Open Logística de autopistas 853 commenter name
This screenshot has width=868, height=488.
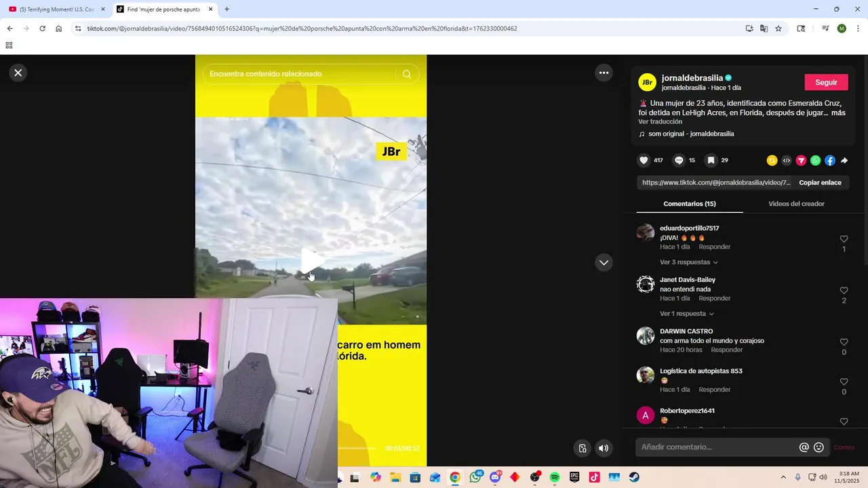tap(701, 371)
